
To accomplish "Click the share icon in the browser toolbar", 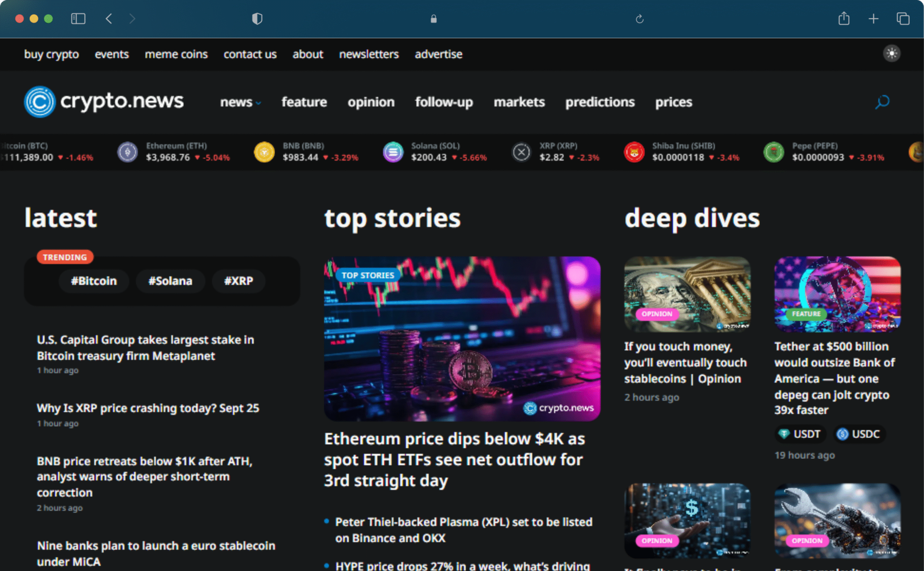I will coord(844,18).
